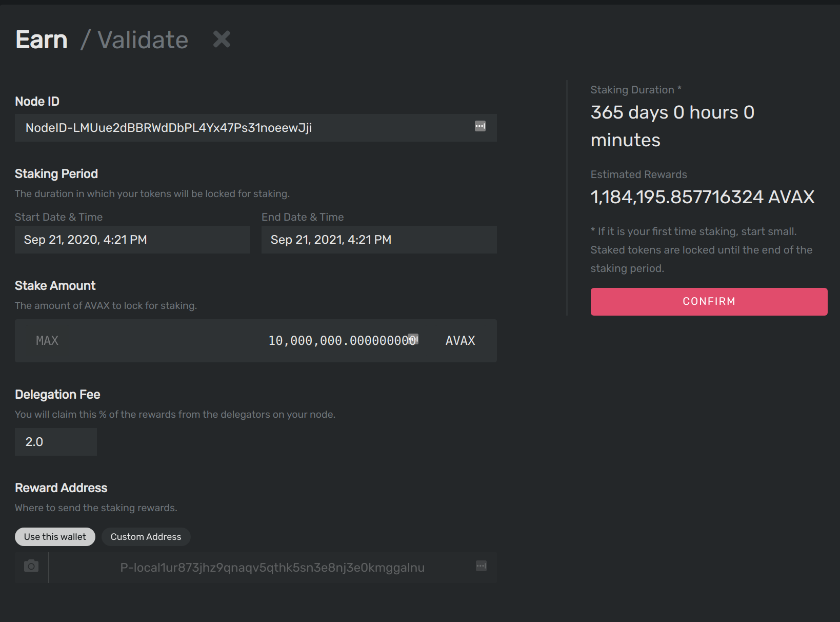
Task: Click the Reward Address heading
Action: point(61,488)
